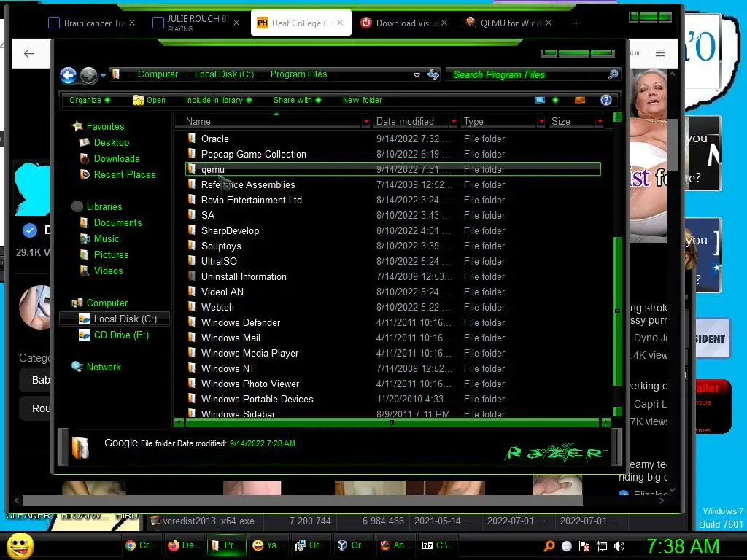Open the Name column filter dropdown
The height and width of the screenshot is (560, 747).
click(x=366, y=122)
